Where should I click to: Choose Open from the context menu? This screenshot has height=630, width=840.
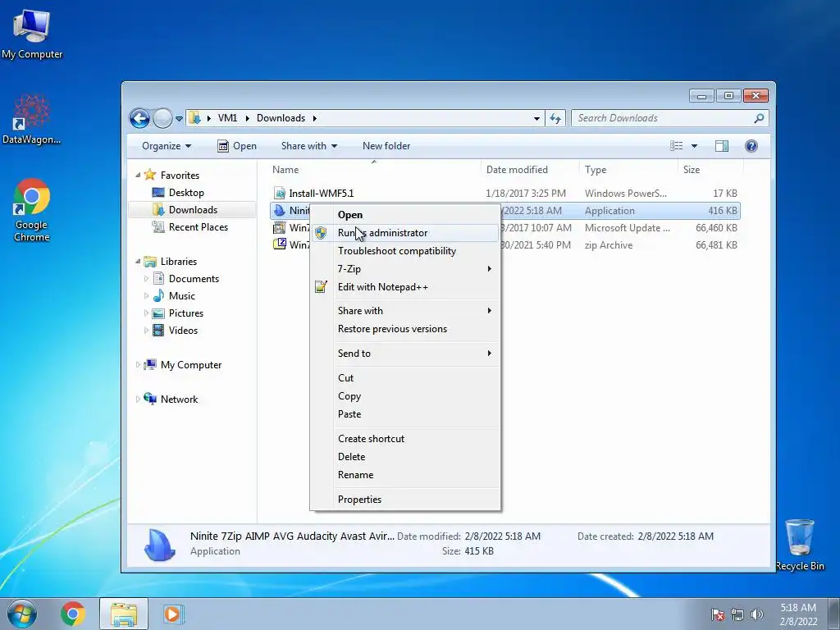[405, 215]
